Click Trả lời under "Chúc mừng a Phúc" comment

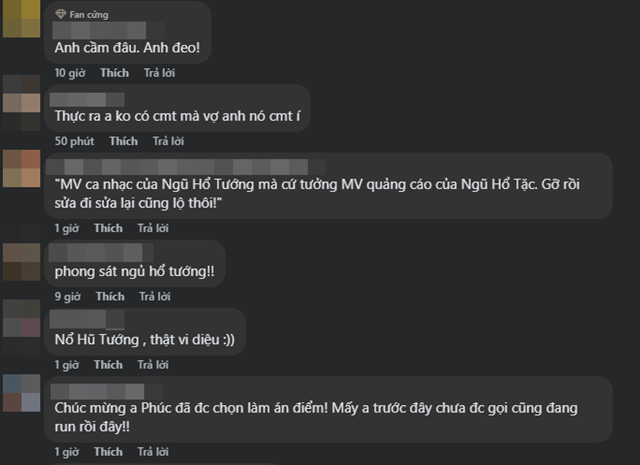[155, 452]
